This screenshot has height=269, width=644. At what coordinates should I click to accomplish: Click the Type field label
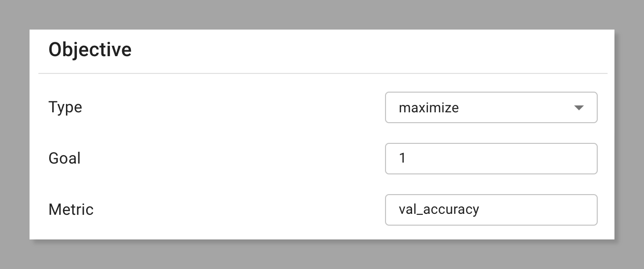[65, 107]
